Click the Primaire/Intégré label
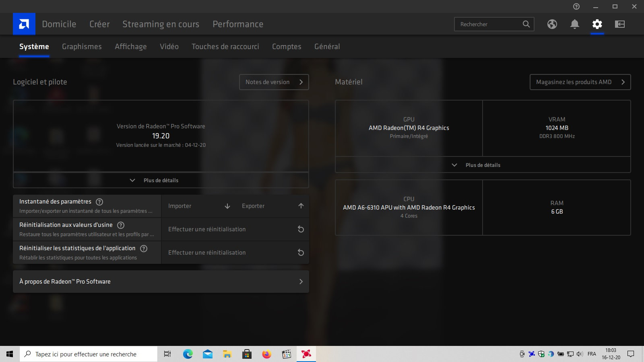Screen dimensions: 644x362 point(409,136)
